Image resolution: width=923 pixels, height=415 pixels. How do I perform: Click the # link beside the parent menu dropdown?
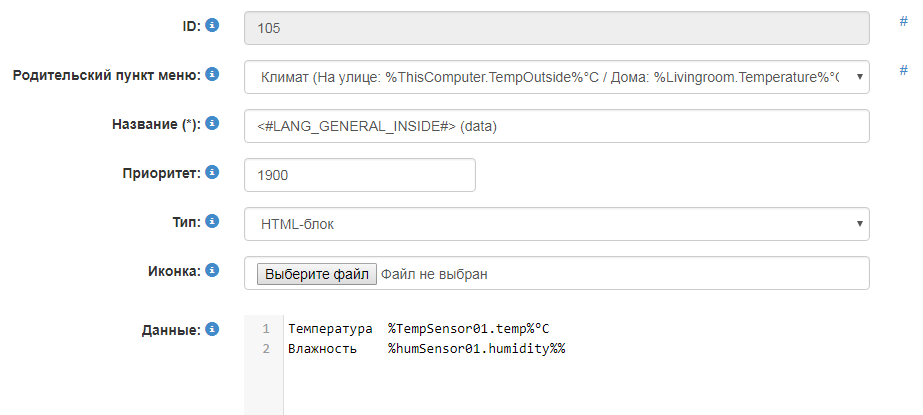[904, 71]
